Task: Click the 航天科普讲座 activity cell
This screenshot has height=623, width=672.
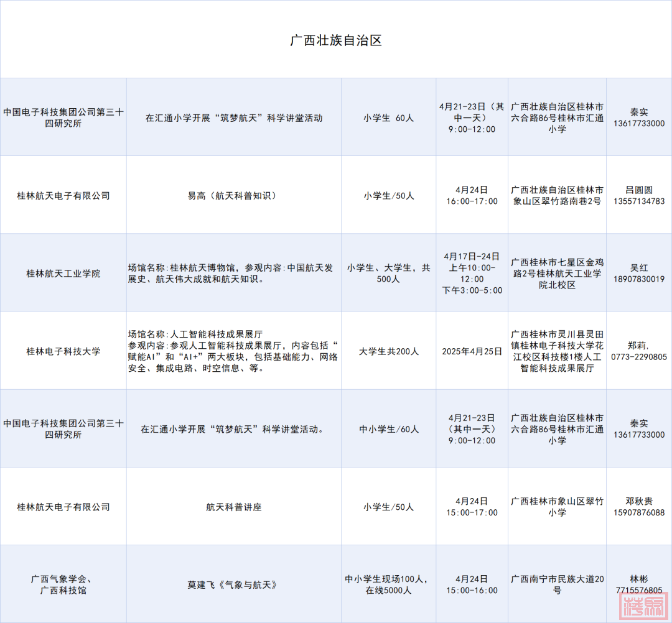Action: pyautogui.click(x=234, y=507)
